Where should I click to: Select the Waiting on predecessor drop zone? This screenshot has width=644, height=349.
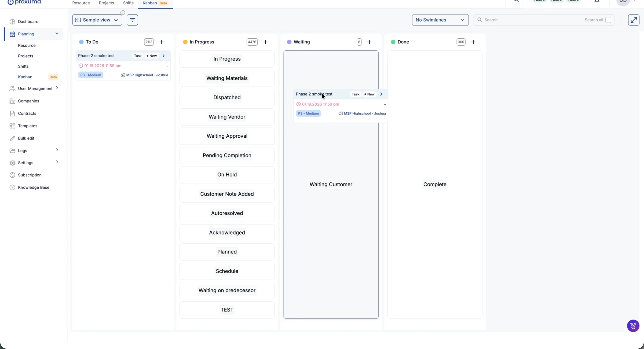pos(227,291)
